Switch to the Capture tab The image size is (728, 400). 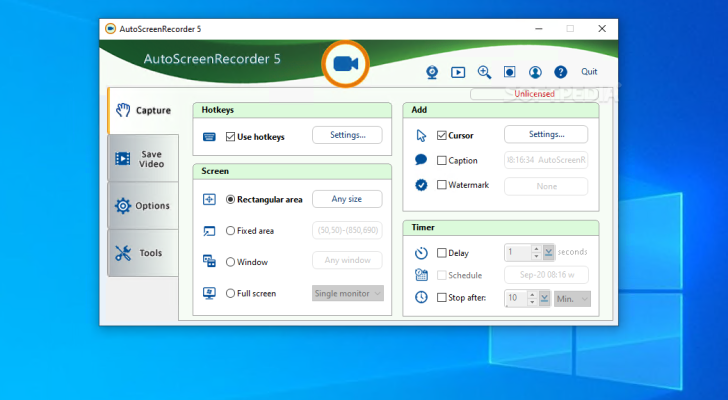pos(143,110)
